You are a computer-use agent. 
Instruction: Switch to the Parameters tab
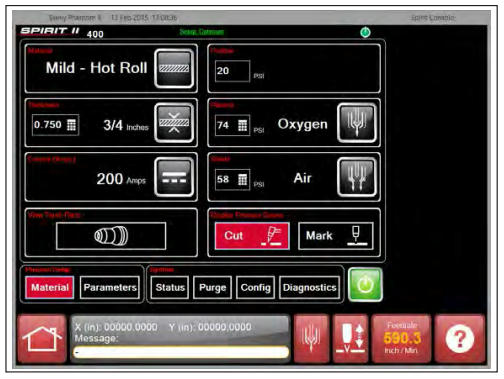pyautogui.click(x=110, y=287)
